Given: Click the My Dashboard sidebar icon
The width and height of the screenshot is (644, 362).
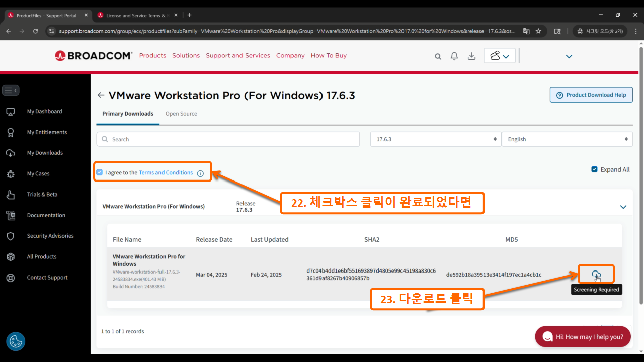Looking at the screenshot, I should pos(10,112).
